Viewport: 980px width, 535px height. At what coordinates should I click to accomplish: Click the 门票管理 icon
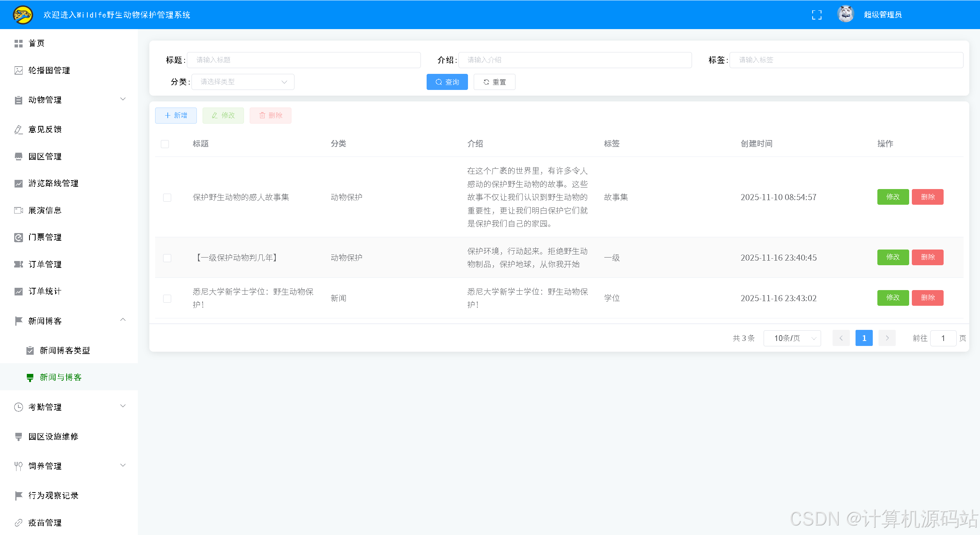click(18, 238)
